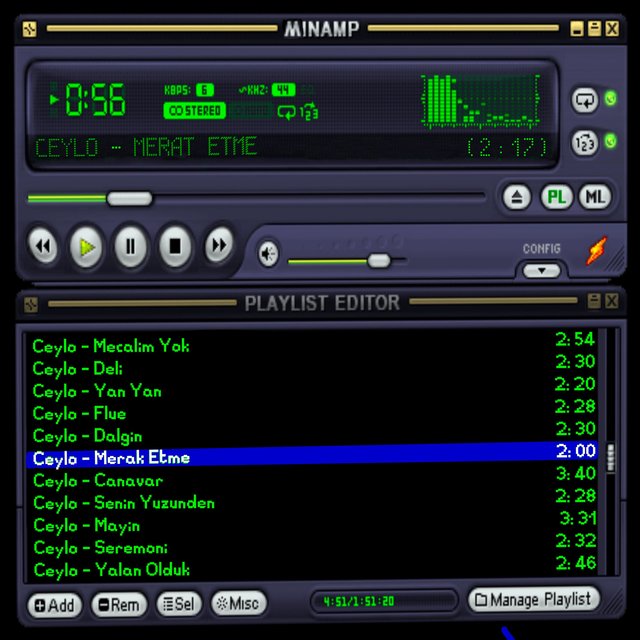Click the Rem remove button
The height and width of the screenshot is (640, 640).
click(x=119, y=604)
